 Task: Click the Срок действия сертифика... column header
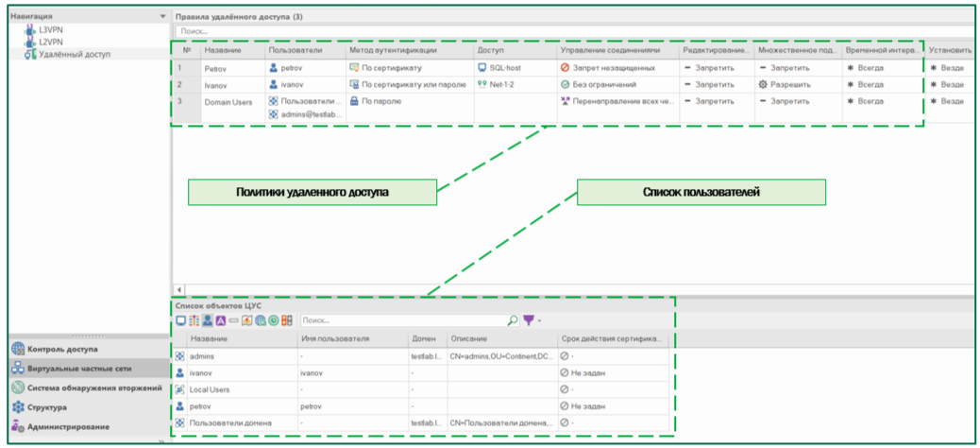613,338
